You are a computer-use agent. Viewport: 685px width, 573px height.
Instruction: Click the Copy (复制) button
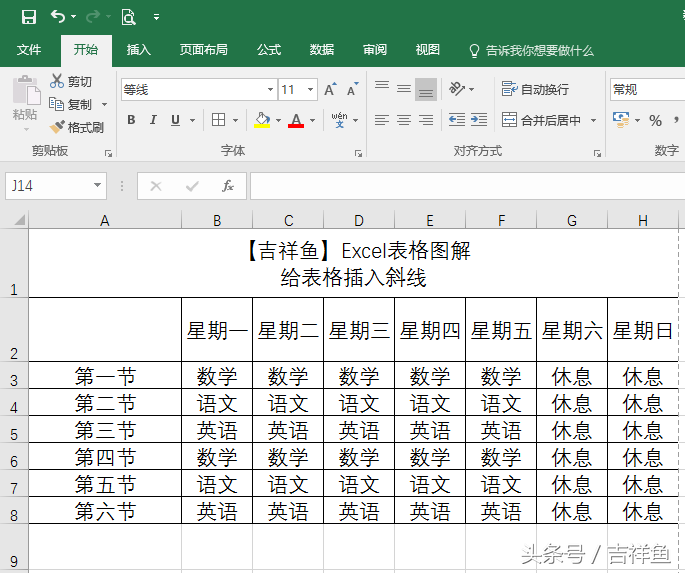(70, 104)
